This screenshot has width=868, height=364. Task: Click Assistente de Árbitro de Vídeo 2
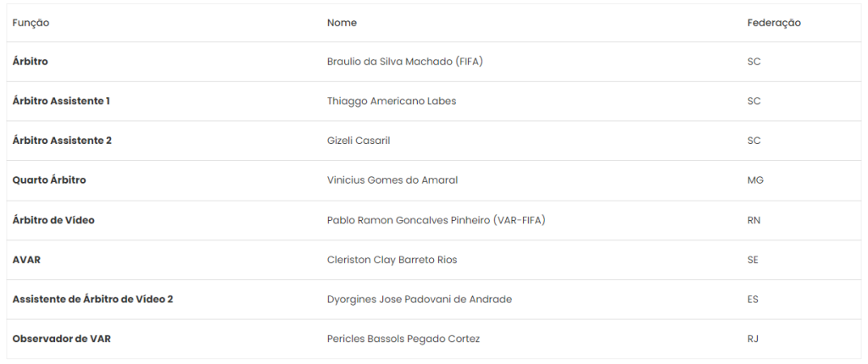click(x=92, y=299)
